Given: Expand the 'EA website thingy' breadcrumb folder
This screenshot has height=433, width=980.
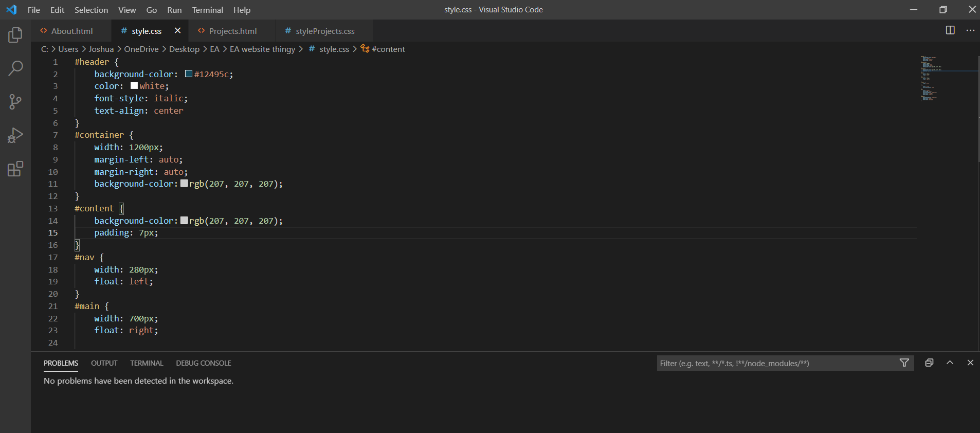Looking at the screenshot, I should [262, 49].
